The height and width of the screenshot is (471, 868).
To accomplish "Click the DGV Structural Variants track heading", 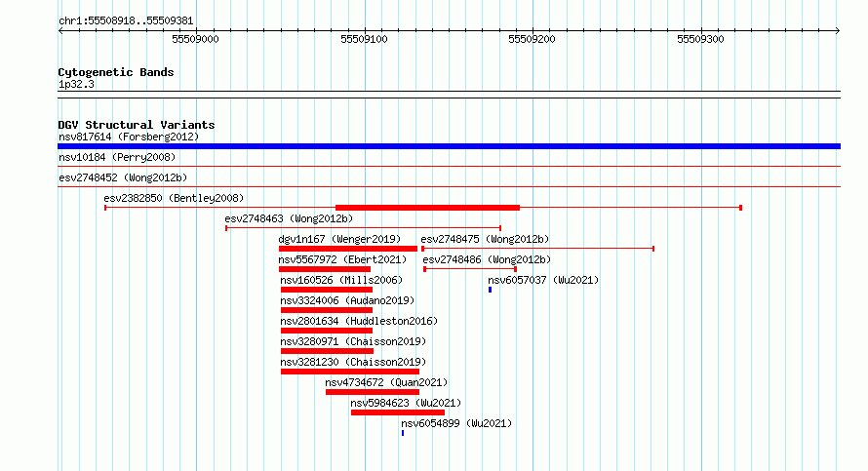I will click(137, 125).
